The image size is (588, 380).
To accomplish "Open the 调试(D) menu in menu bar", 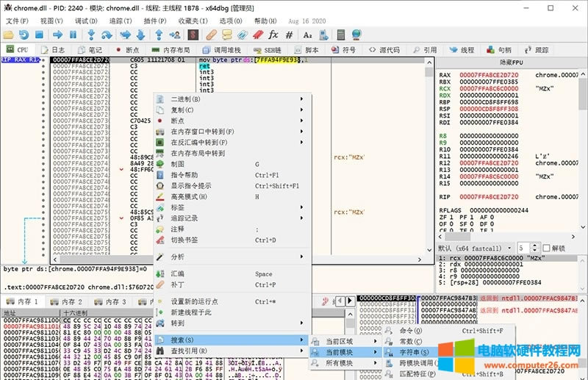I will 87,21.
